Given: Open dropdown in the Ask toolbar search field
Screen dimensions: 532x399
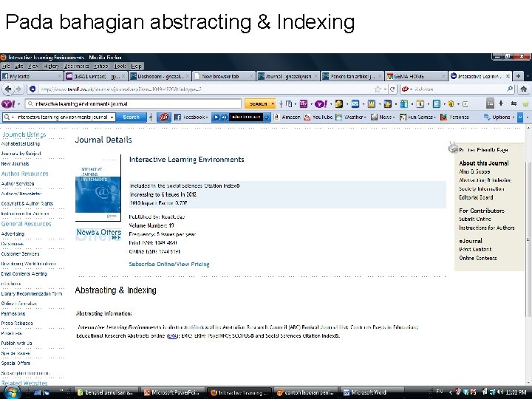Looking at the screenshot, I should click(x=112, y=117).
